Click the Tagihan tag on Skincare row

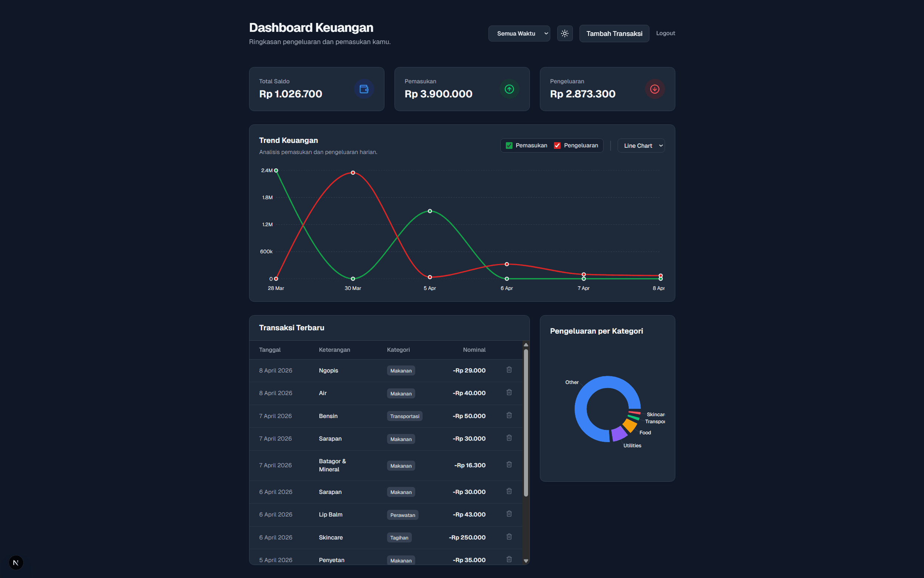point(399,538)
